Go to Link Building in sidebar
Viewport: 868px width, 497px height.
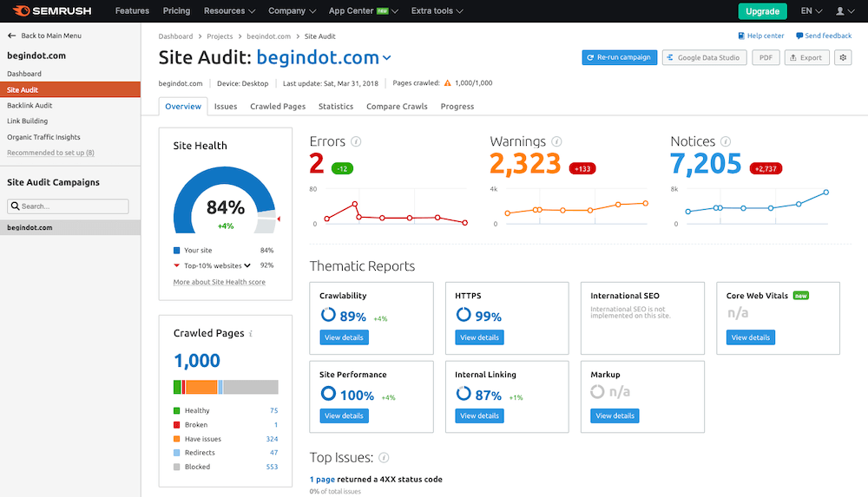click(x=28, y=121)
